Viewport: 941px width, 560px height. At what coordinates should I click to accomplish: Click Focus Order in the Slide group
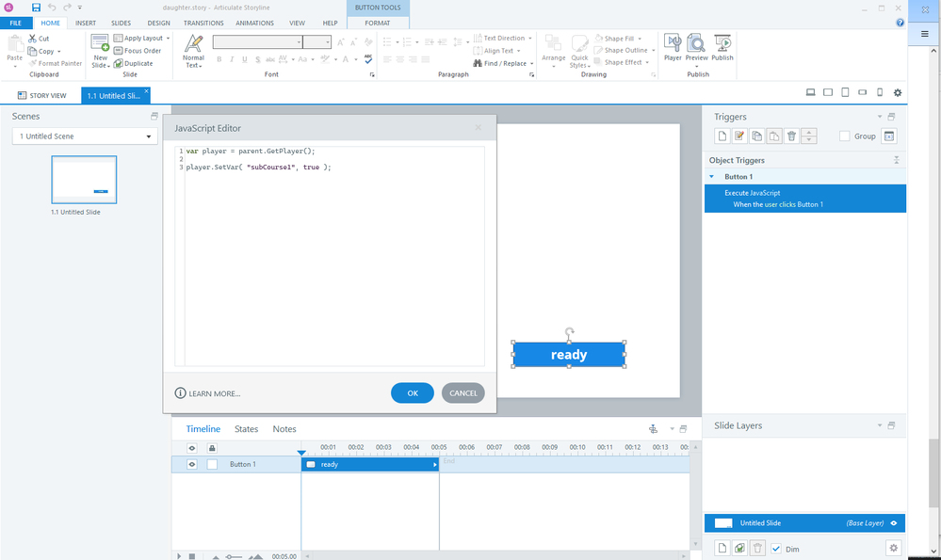coord(141,51)
